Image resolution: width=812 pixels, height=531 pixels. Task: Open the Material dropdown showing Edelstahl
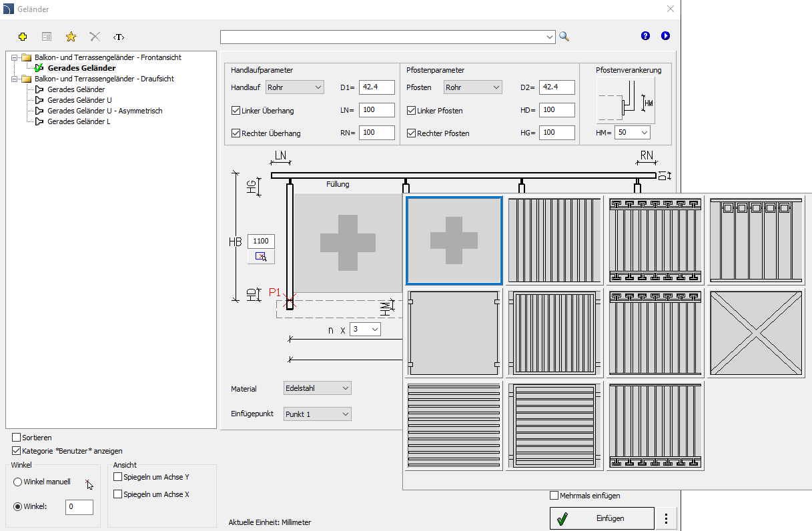tap(317, 388)
